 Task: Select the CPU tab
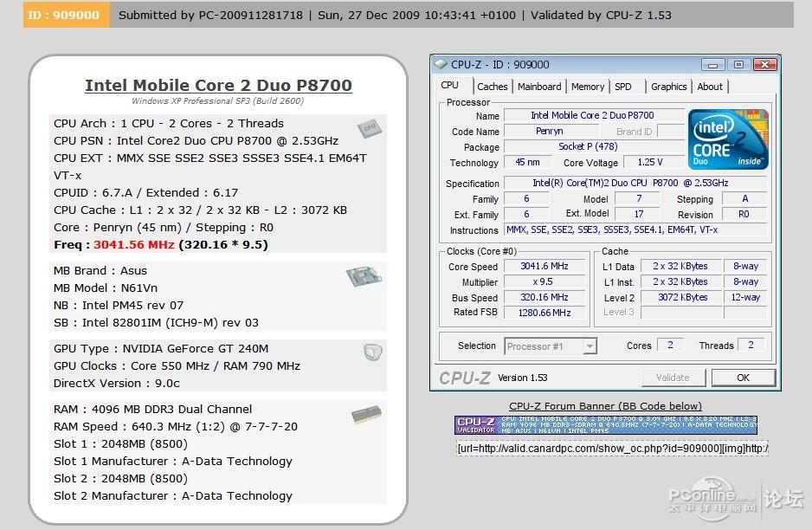[449, 86]
